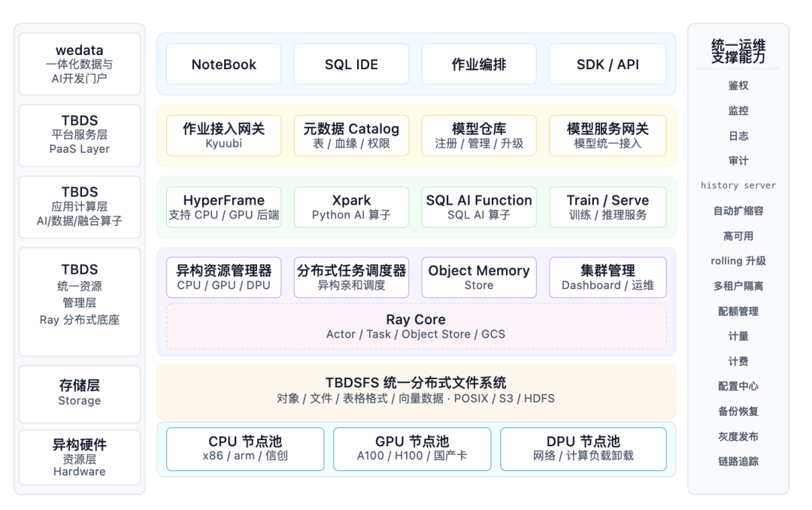Select 元数据 Catalog box
The width and height of the screenshot is (812, 510).
pos(351,135)
